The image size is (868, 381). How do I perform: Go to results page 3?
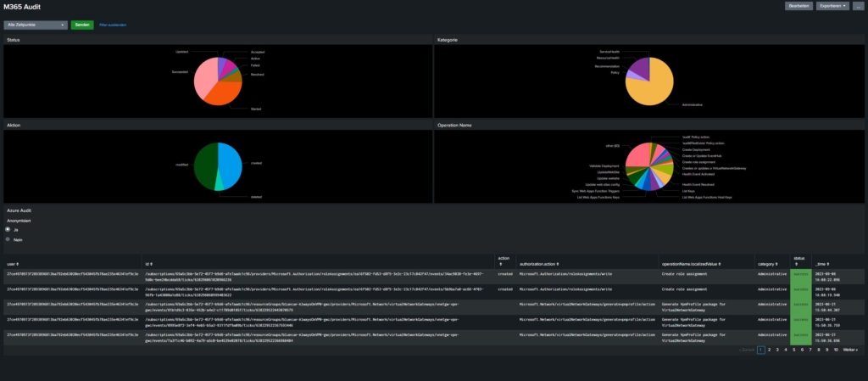pos(777,350)
